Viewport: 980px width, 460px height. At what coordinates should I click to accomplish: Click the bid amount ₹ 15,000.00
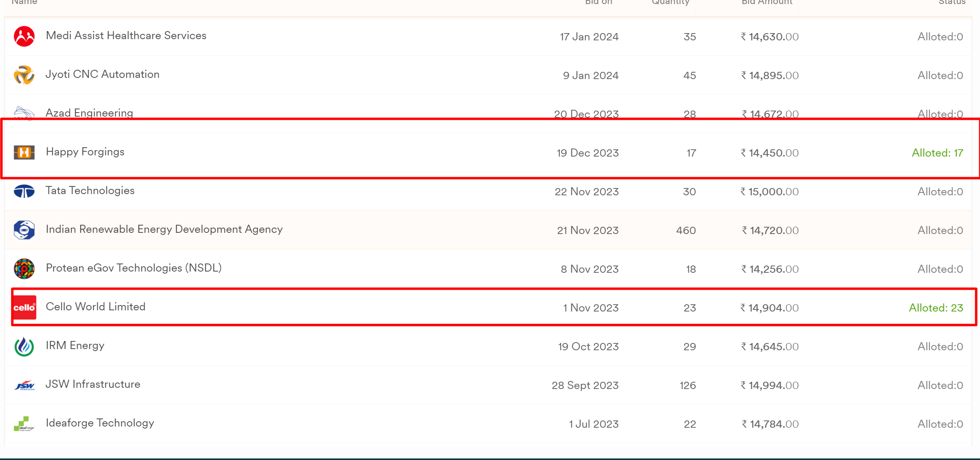click(769, 192)
